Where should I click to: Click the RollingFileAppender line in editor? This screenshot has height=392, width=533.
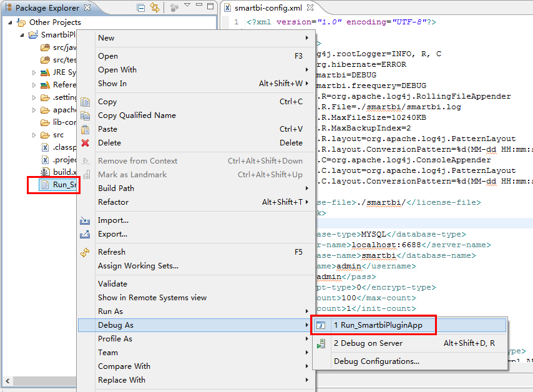tap(414, 97)
